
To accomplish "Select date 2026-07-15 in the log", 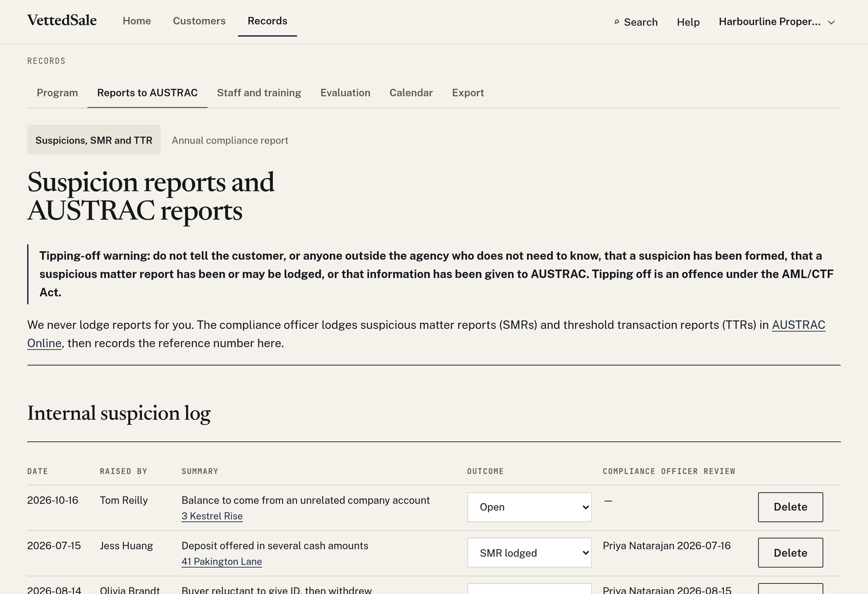I will [54, 546].
